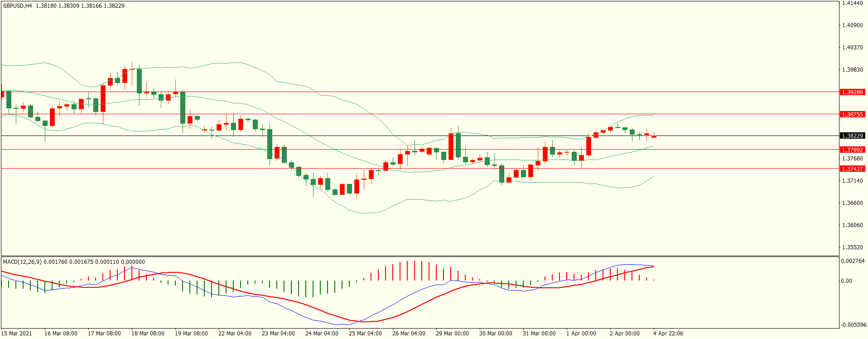Select the 1.41440 price axis value
Viewport: 868px width, 339px height.
click(852, 3)
